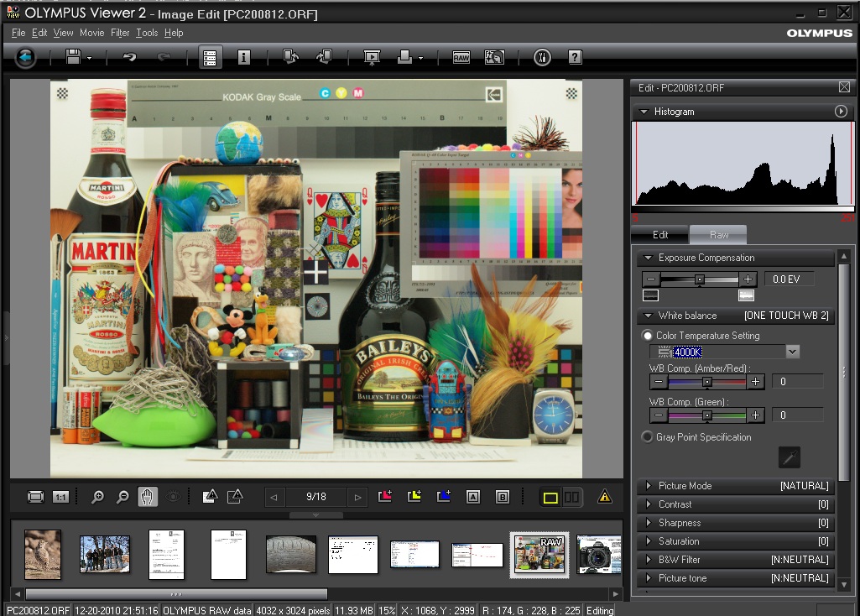
Task: Toggle highlight clipping warning icon
Action: tap(210, 497)
